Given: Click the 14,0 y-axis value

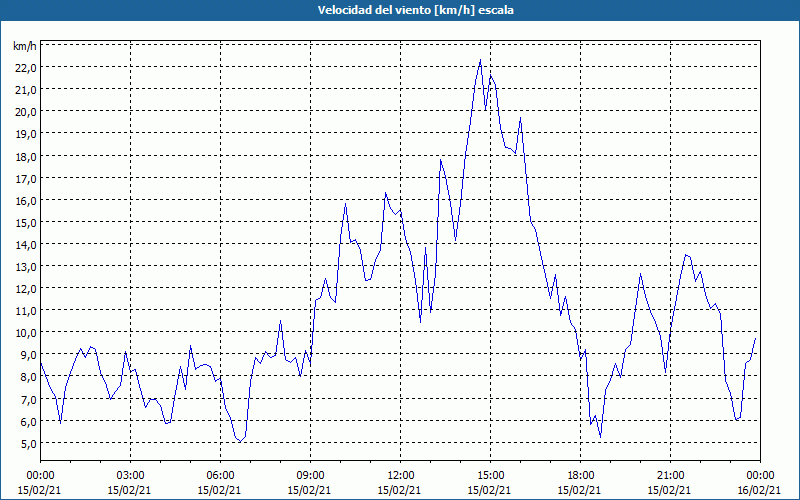Looking at the screenshot, I should pyautogui.click(x=27, y=245).
